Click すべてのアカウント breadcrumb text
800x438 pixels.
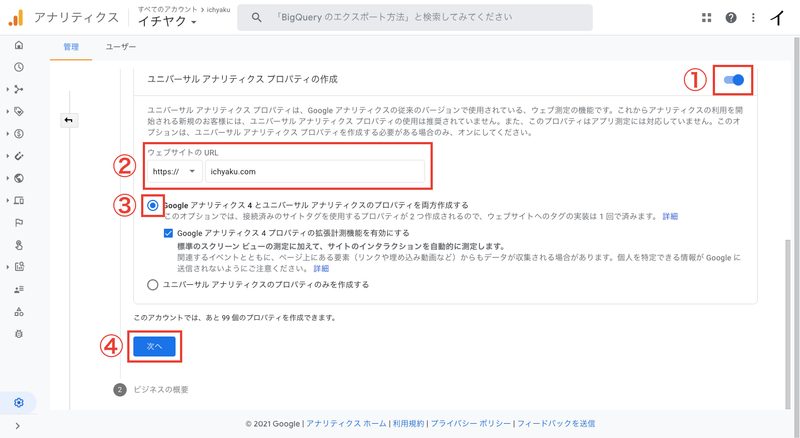tap(167, 9)
